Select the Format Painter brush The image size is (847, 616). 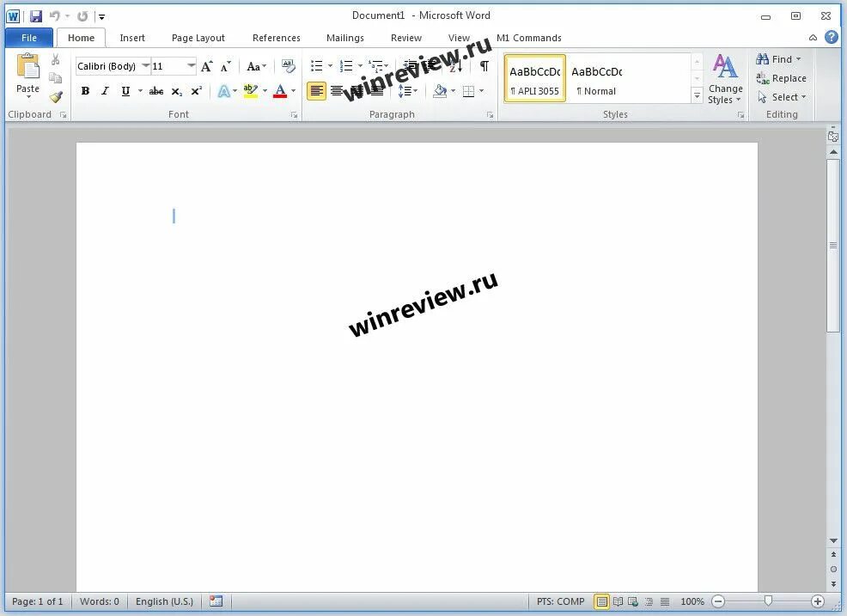(x=56, y=97)
